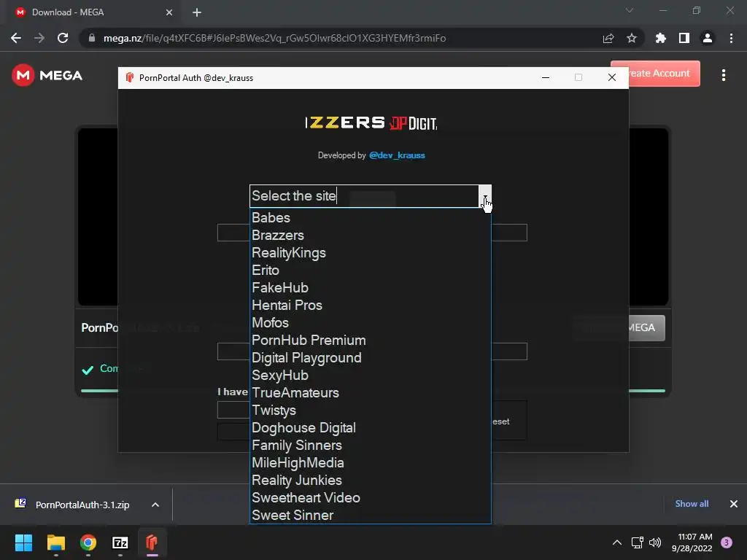Viewport: 747px width, 560px height.
Task: Select Erito in the dropdown
Action: [x=370, y=270]
